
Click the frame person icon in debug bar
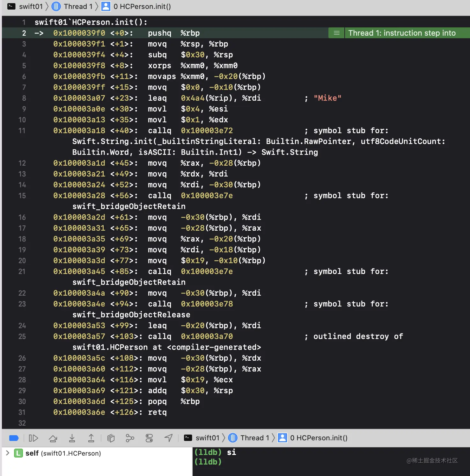click(283, 438)
